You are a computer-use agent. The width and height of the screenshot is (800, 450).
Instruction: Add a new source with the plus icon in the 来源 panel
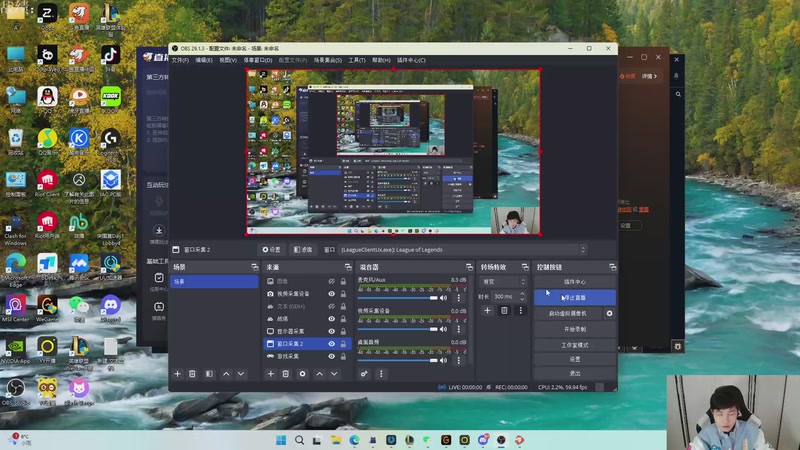tap(270, 374)
